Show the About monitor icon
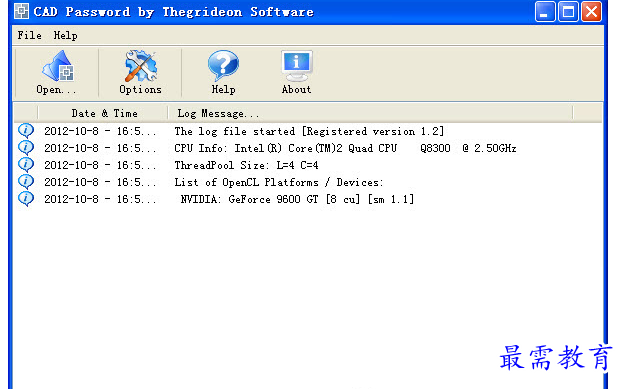Screen dimensions: 621x389 point(297,66)
